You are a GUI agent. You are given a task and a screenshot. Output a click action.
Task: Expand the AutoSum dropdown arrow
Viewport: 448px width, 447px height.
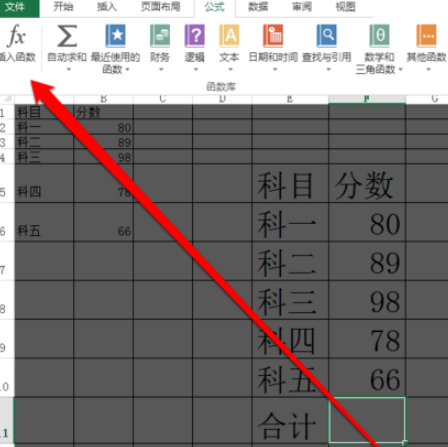pos(69,69)
